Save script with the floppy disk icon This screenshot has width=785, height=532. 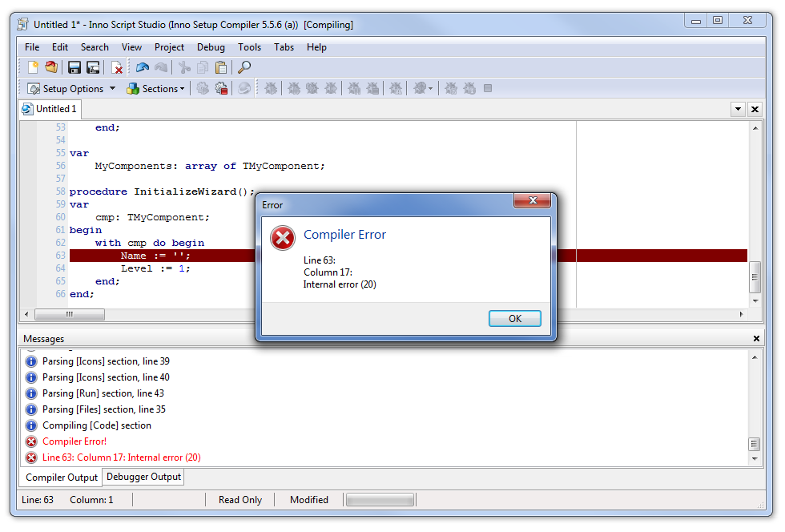coord(74,68)
